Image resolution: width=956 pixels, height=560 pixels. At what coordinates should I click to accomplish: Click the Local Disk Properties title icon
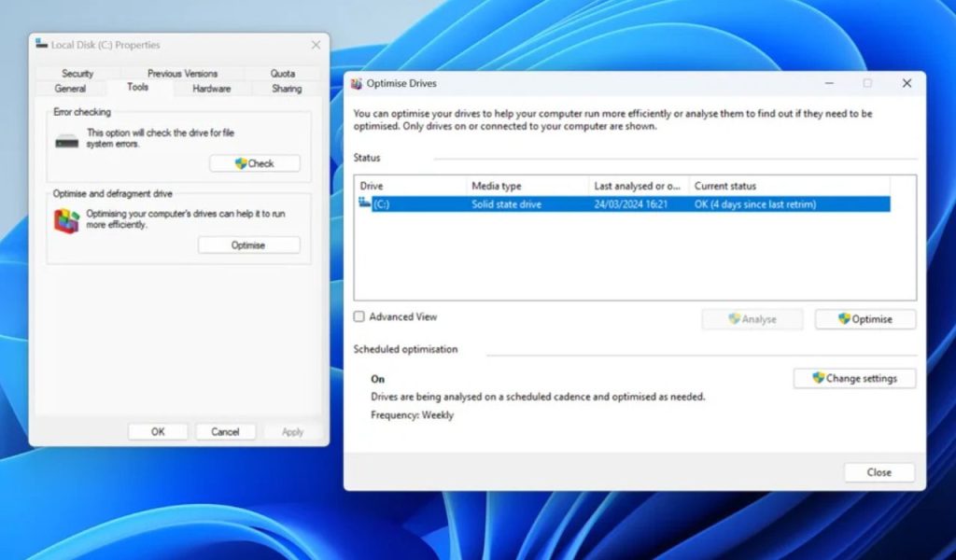coord(41,44)
